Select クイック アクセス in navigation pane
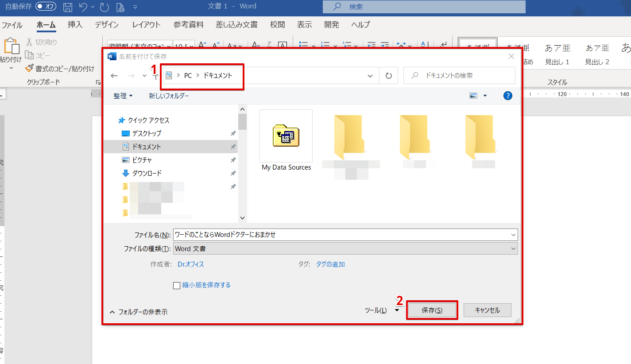The width and height of the screenshot is (631, 364). (x=143, y=120)
